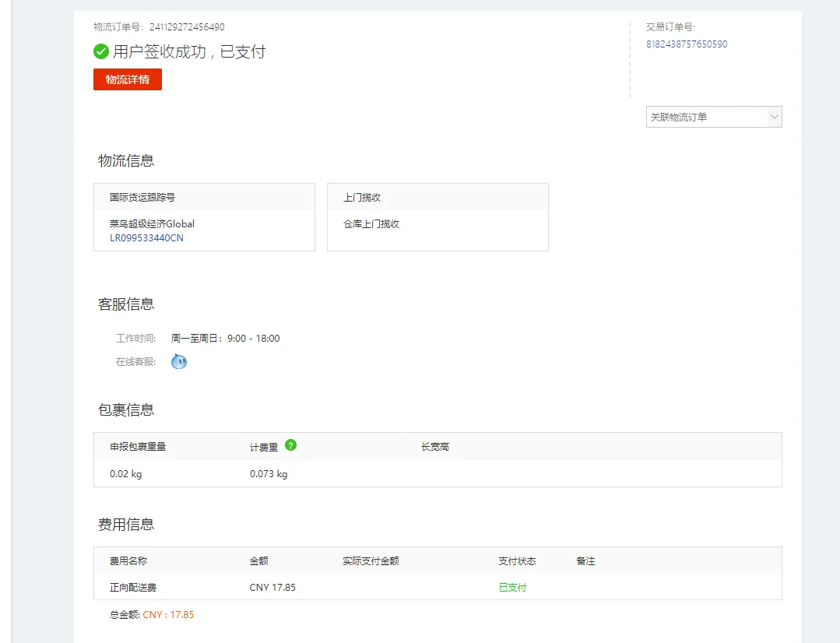Click the 菜鸟超级经济Global service name
Viewport: 840px width, 643px height.
(152, 224)
